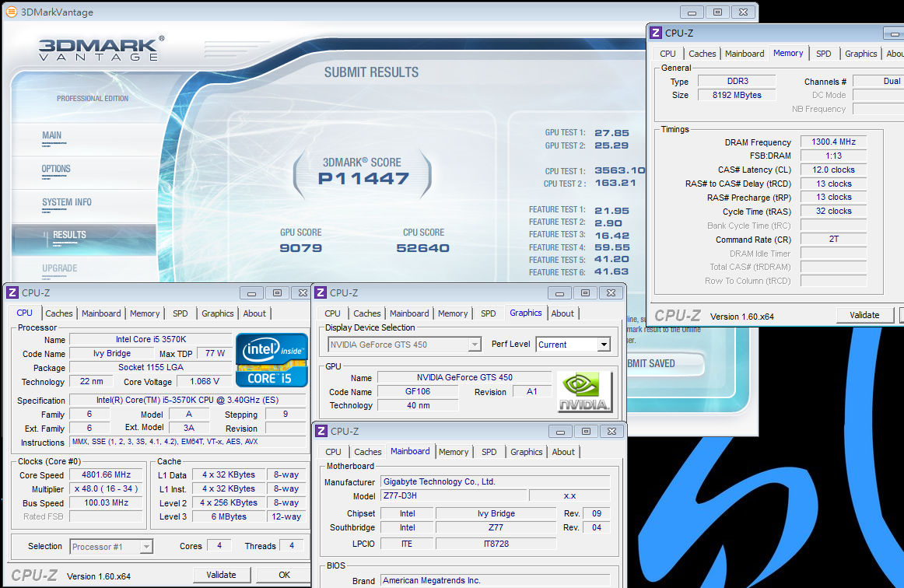
Task: Click Validate in the CPU-Z Memory window
Action: (x=865, y=315)
